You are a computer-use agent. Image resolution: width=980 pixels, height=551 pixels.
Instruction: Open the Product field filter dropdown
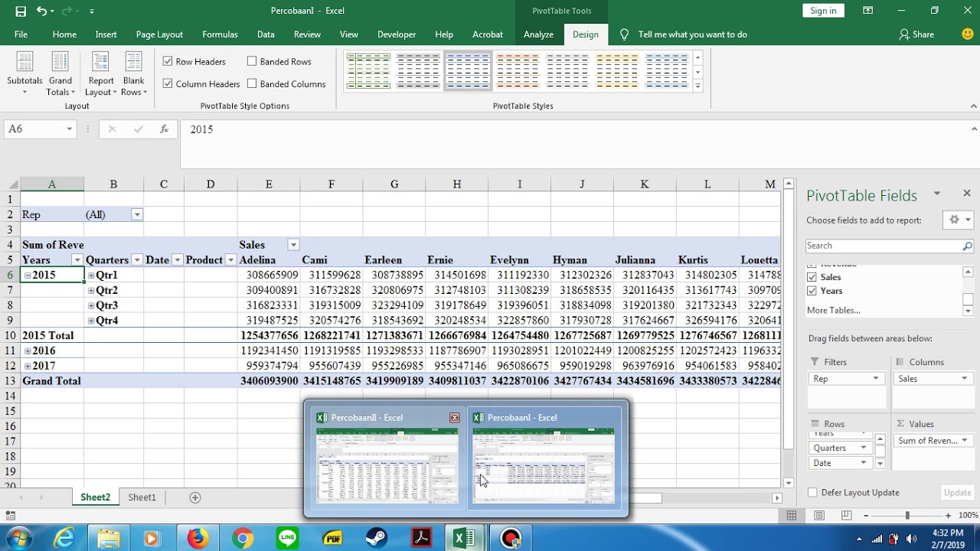230,260
